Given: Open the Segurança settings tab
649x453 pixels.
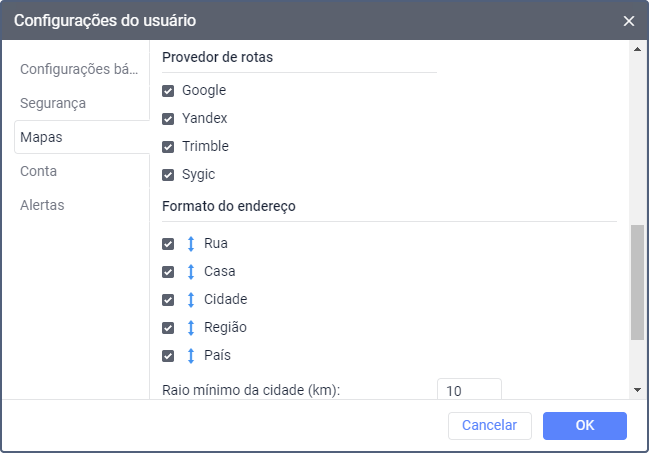Looking at the screenshot, I should click(53, 103).
